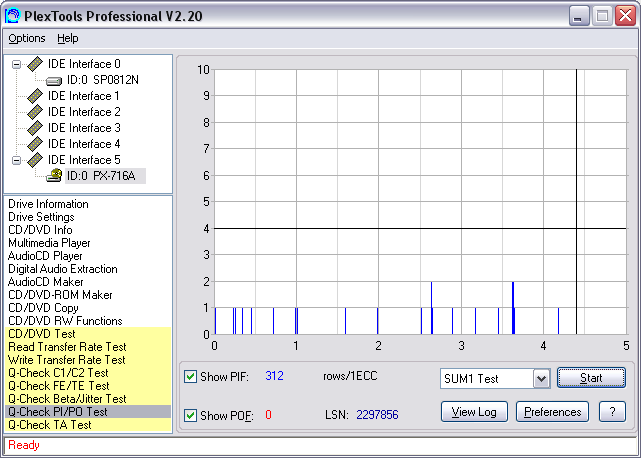Close the PlexTools window

pos(625,16)
